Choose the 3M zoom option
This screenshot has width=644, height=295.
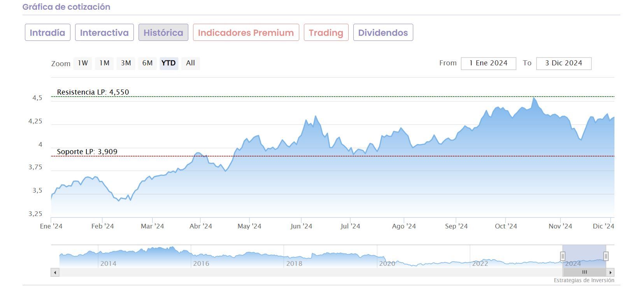point(126,63)
